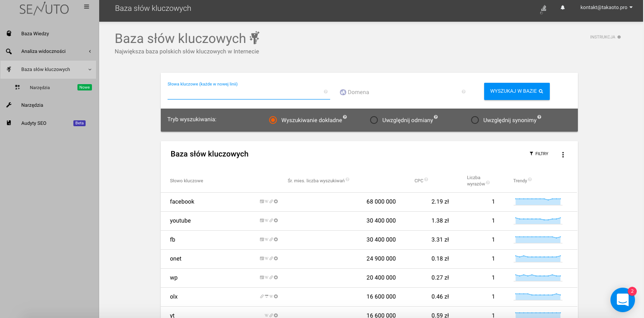
Task: Click the Audyty SEO document icon
Action: [9, 123]
